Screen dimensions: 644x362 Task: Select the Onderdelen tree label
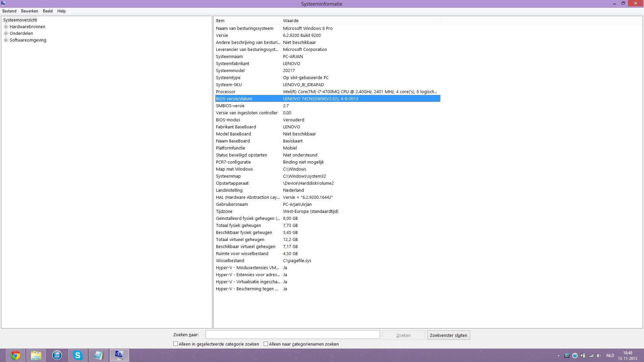(x=21, y=34)
